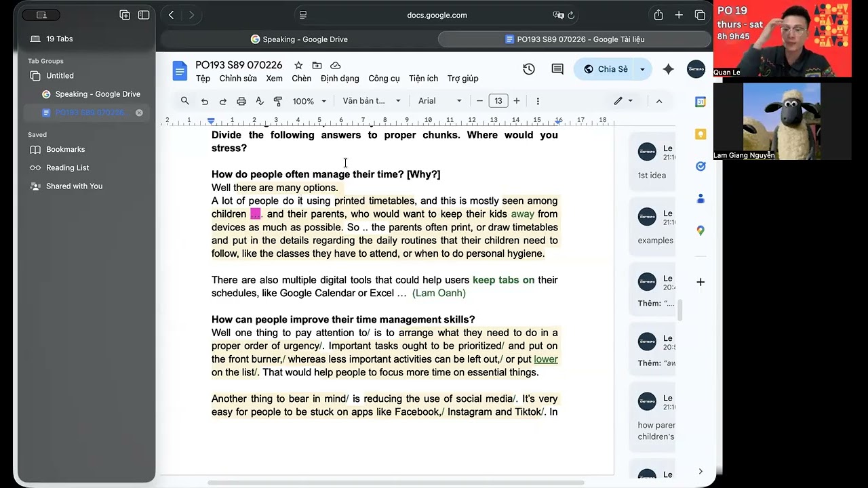The height and width of the screenshot is (488, 868).
Task: Select the paint format tool
Action: 277,101
